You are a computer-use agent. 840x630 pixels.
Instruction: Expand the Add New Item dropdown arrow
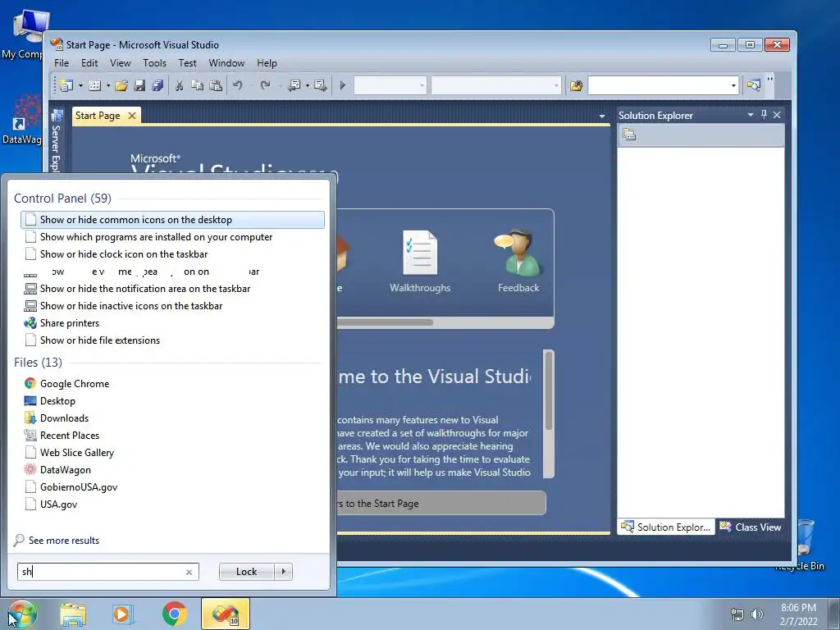tap(107, 85)
